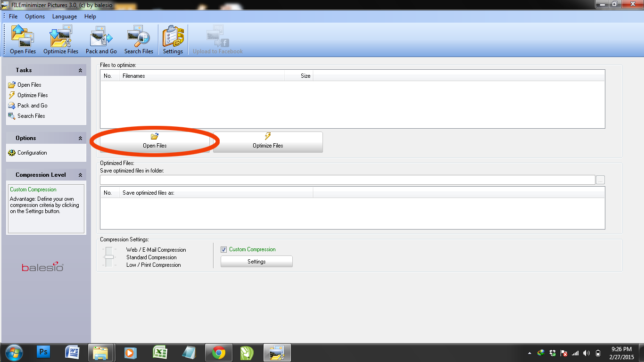The height and width of the screenshot is (362, 644).
Task: Click the notepad-like taskbar icon beside Excel
Action: pyautogui.click(x=189, y=352)
